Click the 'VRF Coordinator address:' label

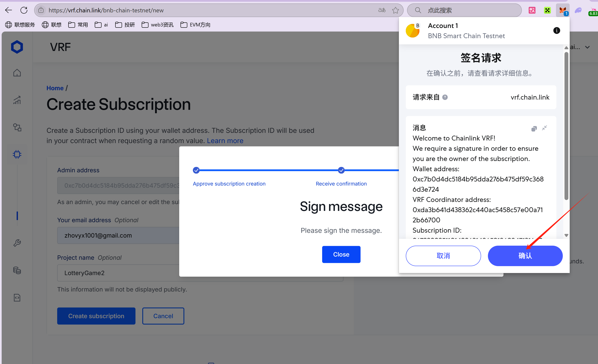tap(452, 200)
